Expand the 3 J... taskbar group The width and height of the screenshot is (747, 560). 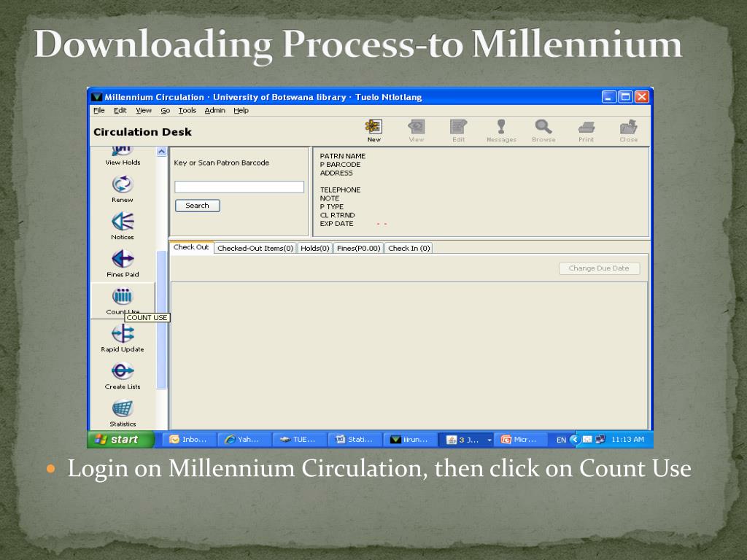(466, 440)
